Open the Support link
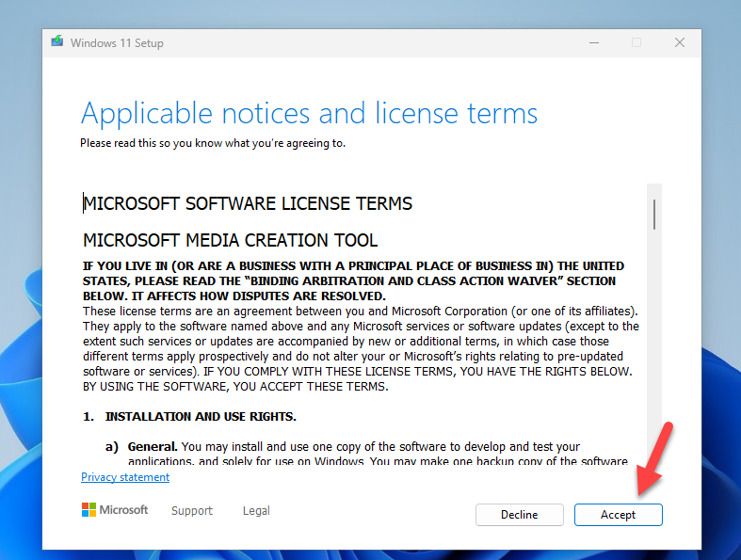 tap(192, 510)
